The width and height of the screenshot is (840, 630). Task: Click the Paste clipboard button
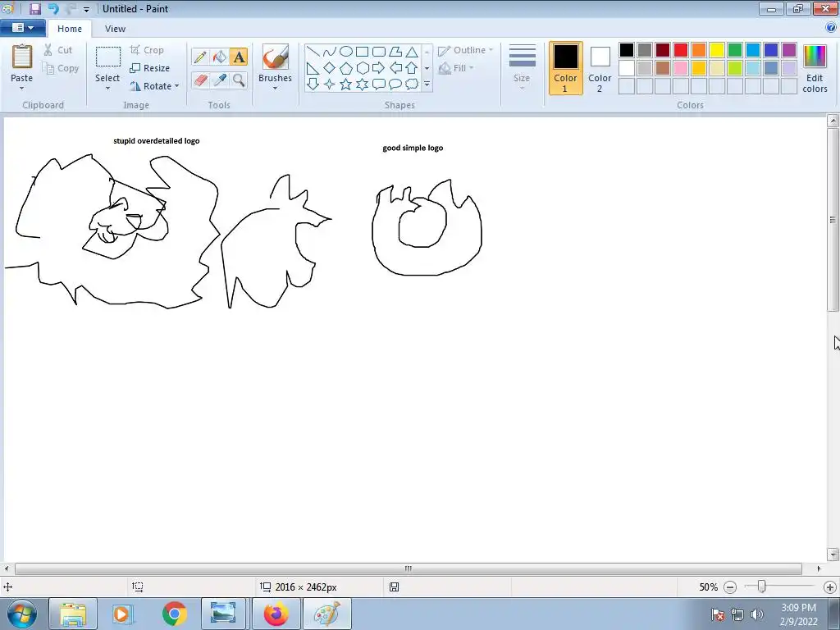(x=22, y=57)
